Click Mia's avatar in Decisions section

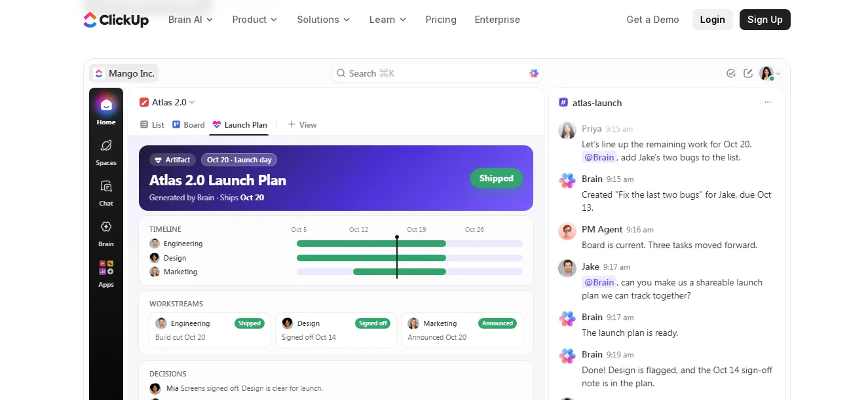[x=155, y=388]
